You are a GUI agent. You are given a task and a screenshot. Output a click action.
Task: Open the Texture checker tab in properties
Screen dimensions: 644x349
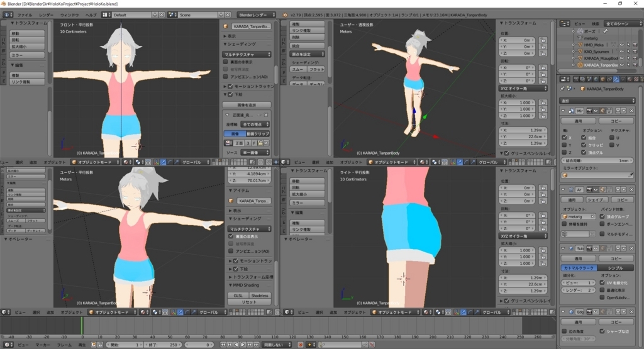(x=636, y=79)
